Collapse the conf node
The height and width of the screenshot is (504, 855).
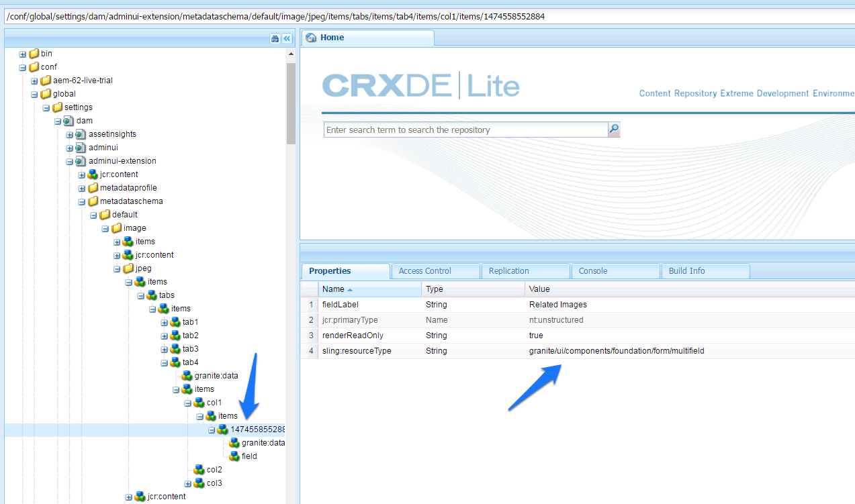click(x=23, y=67)
